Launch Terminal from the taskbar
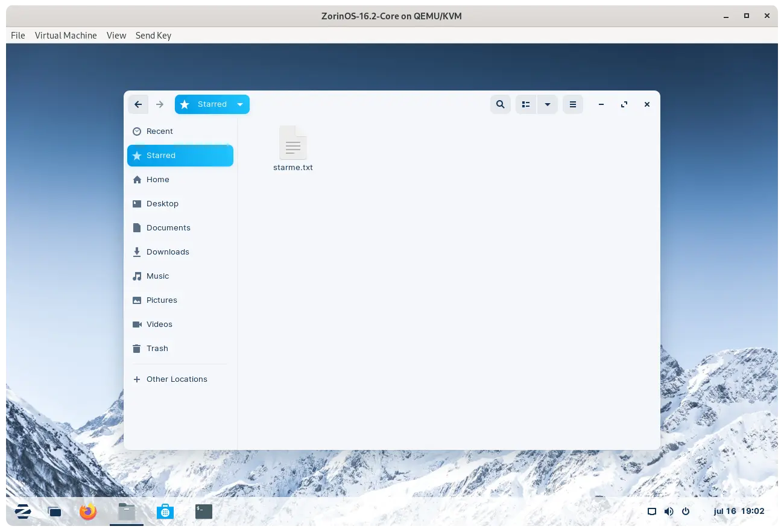784x532 pixels. (204, 512)
